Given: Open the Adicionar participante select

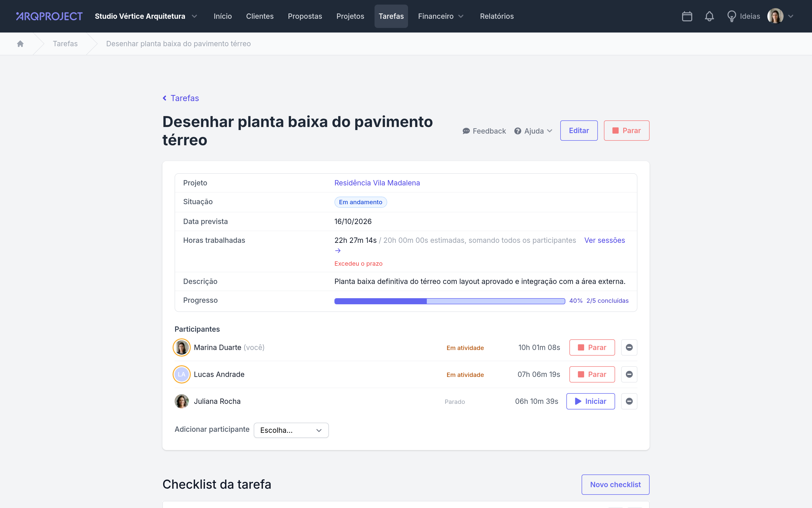Looking at the screenshot, I should pyautogui.click(x=291, y=430).
